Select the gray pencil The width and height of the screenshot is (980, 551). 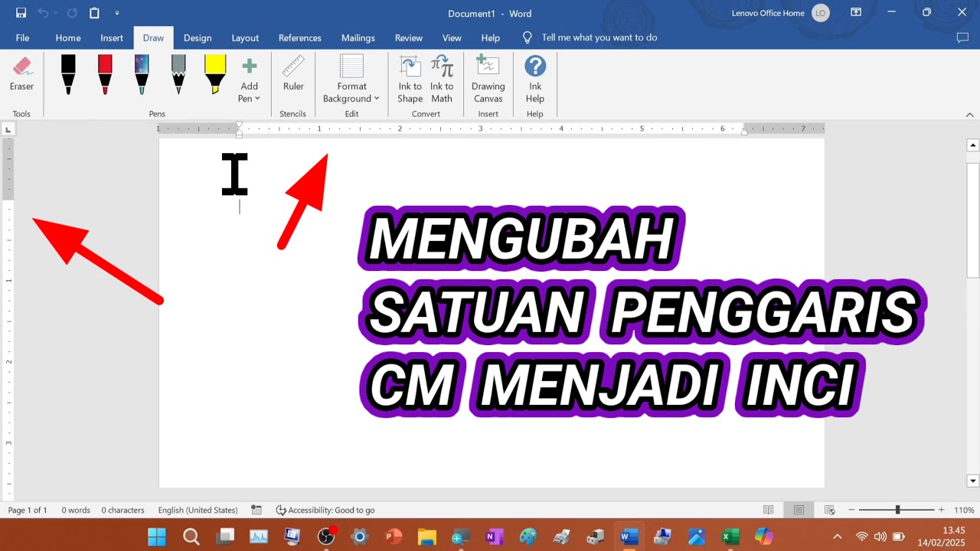(178, 75)
